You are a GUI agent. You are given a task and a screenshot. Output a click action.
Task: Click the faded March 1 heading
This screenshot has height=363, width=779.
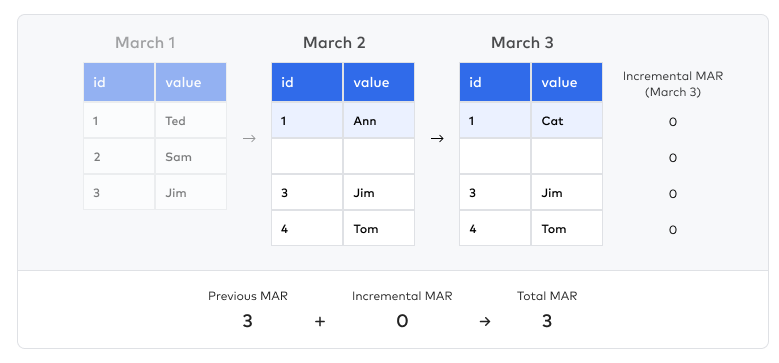(x=145, y=43)
